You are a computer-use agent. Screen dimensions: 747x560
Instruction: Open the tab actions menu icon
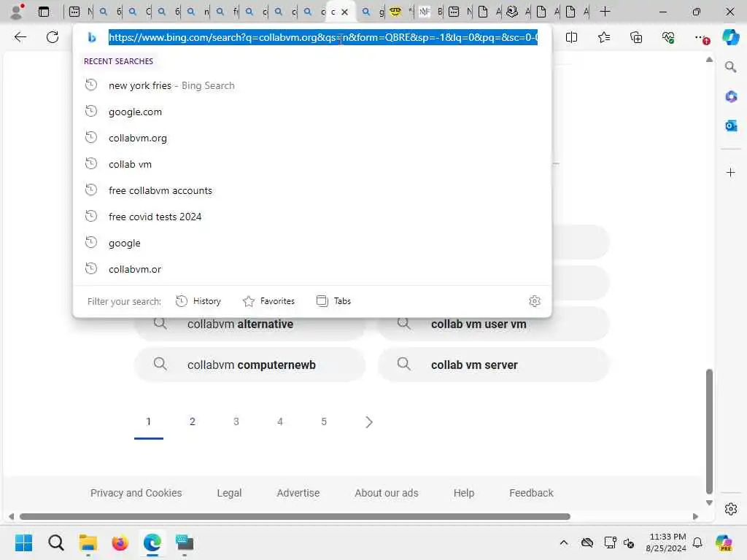coord(43,12)
